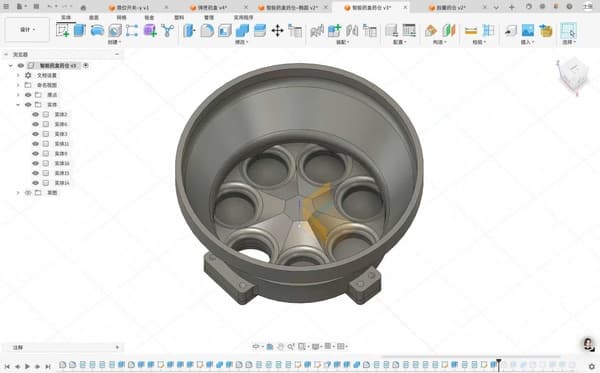Switch to the 曲面 Surface tab
The height and width of the screenshot is (373, 600).
coord(94,17)
